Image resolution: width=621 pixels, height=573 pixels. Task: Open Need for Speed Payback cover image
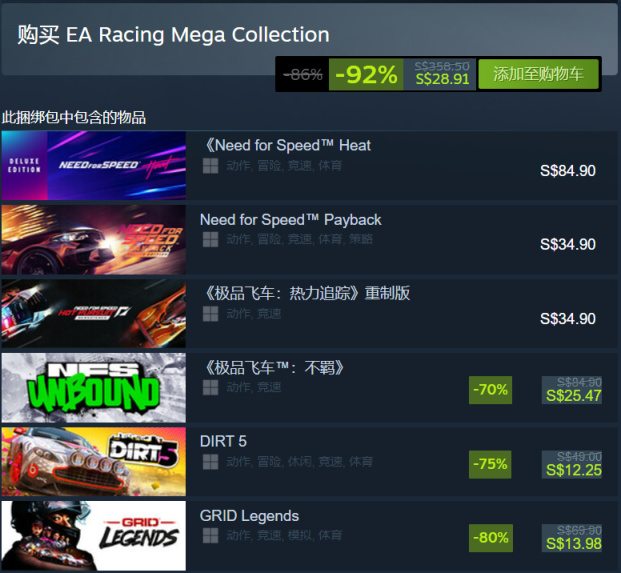(x=93, y=239)
